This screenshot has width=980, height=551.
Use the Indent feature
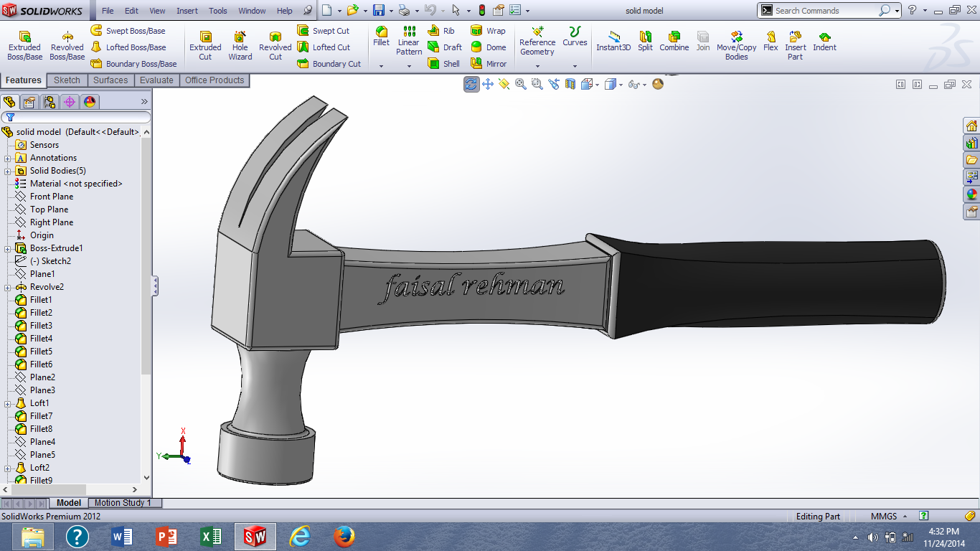tap(824, 41)
